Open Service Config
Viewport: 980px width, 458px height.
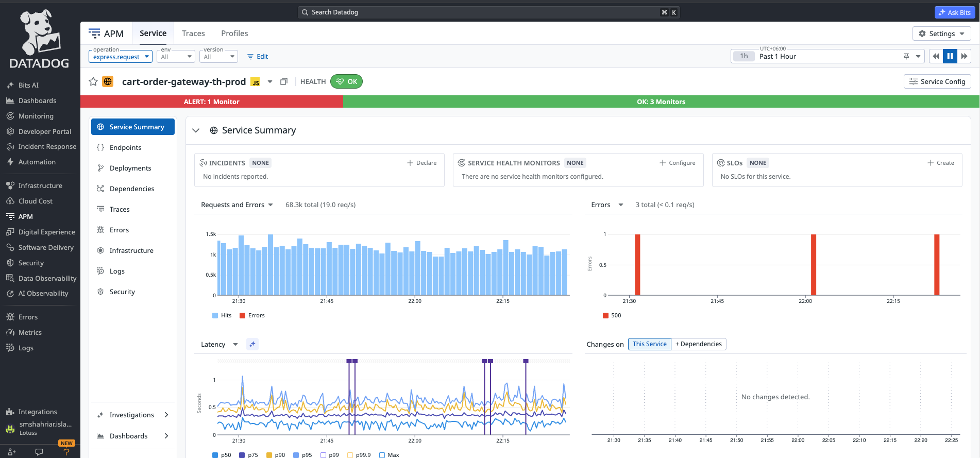937,81
